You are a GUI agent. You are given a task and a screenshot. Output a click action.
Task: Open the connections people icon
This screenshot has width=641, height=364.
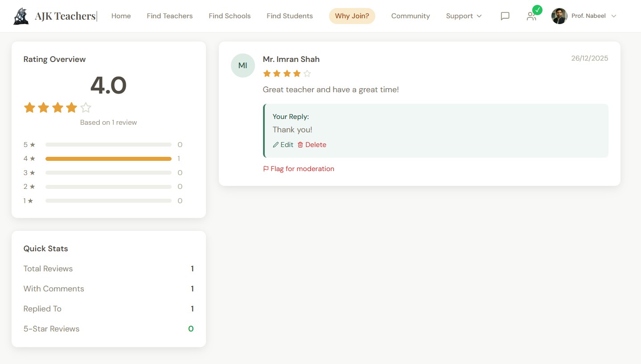531,16
